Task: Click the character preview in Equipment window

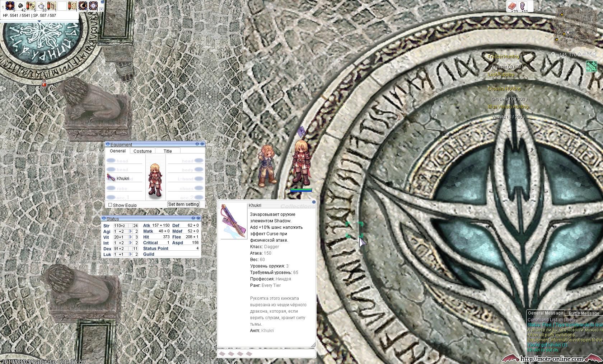Action: (156, 179)
